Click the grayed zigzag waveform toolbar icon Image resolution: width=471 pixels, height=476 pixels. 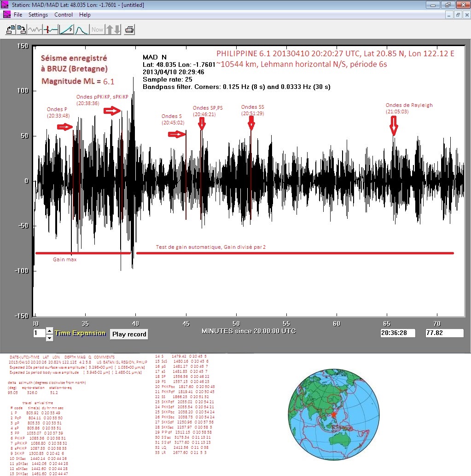pos(35,30)
